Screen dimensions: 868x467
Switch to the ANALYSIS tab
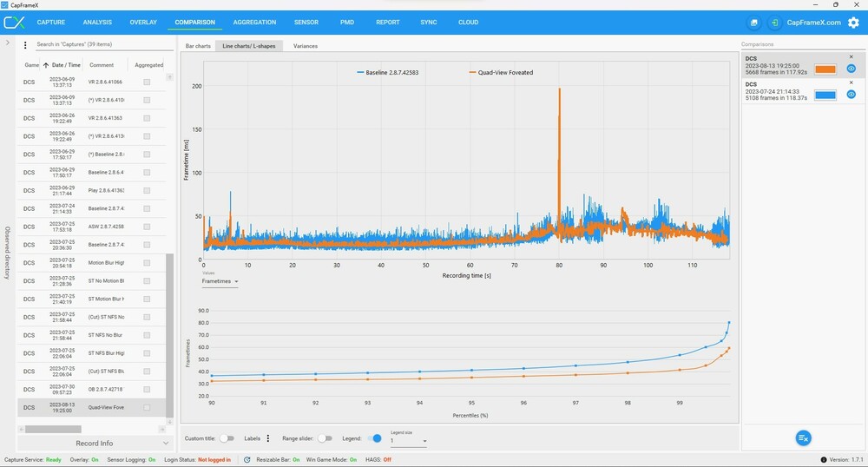click(97, 23)
